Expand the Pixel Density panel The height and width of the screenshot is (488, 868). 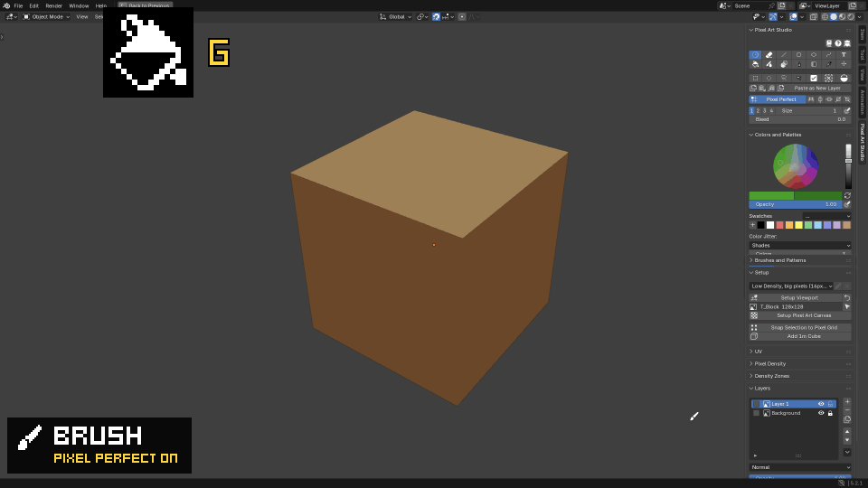point(751,363)
